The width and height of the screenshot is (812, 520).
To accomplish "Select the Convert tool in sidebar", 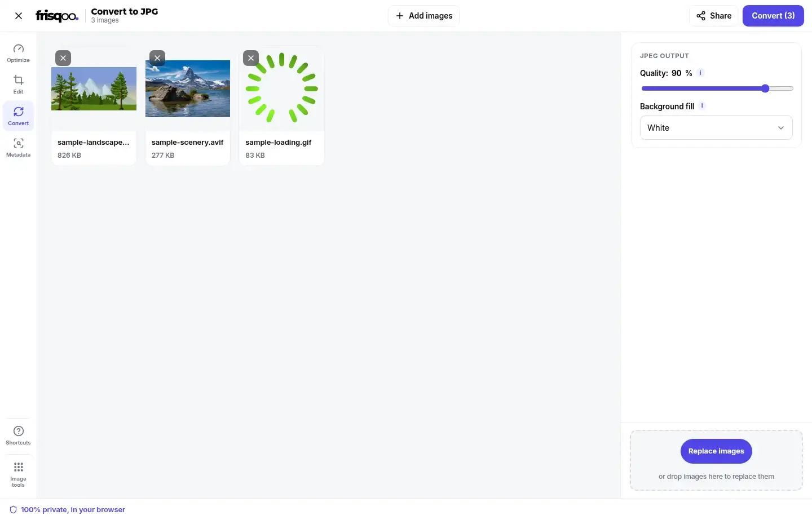I will (x=19, y=116).
